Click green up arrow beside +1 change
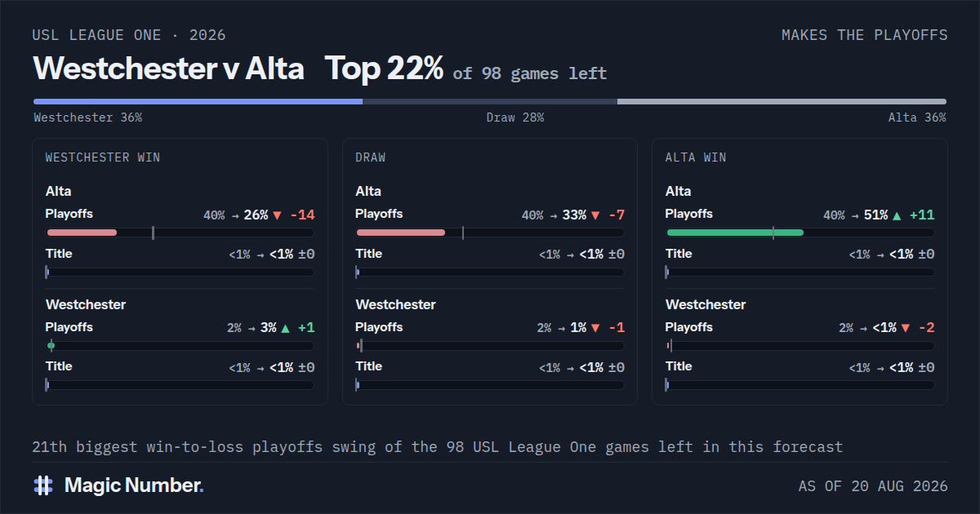The height and width of the screenshot is (514, 980). (285, 328)
